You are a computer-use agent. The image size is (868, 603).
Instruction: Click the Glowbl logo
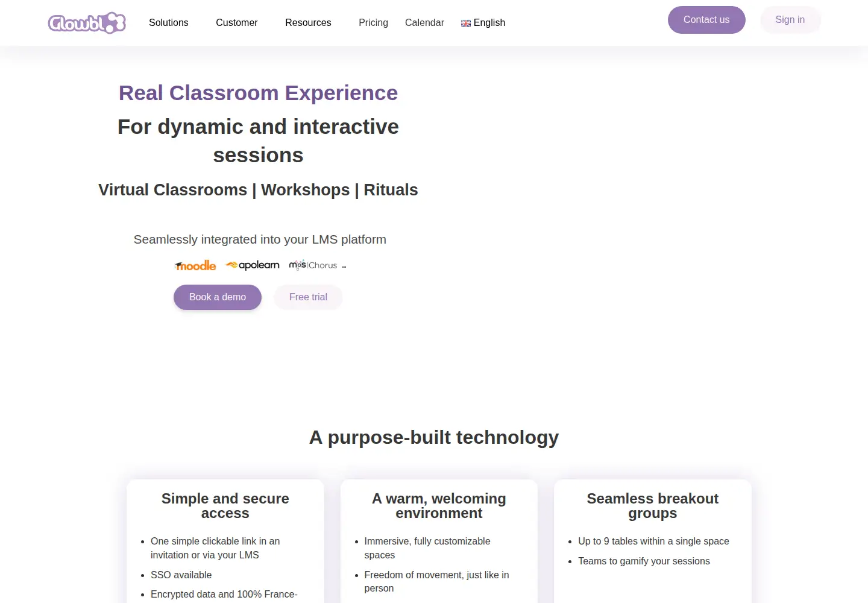coord(87,23)
